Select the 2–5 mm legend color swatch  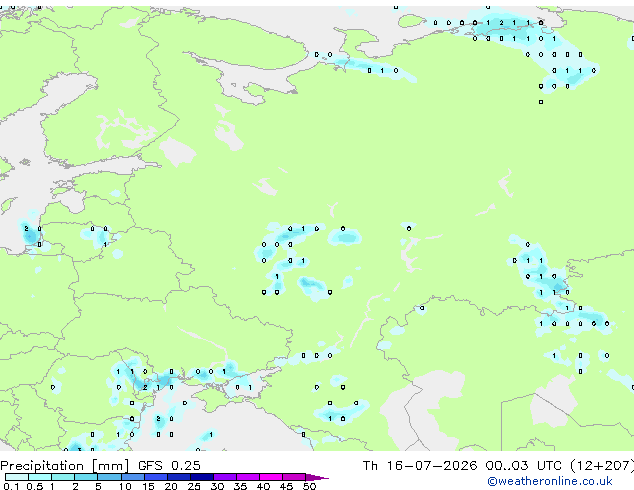click(x=86, y=477)
